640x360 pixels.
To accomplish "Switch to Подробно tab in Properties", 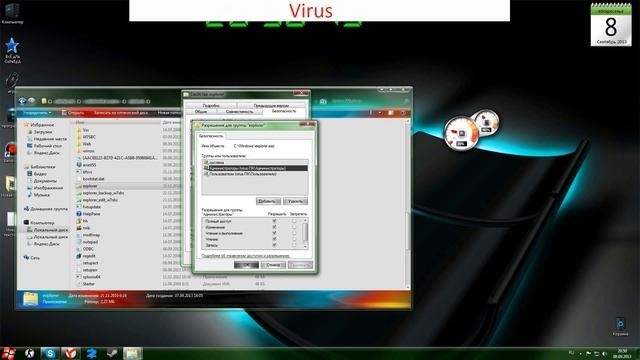I will point(211,106).
